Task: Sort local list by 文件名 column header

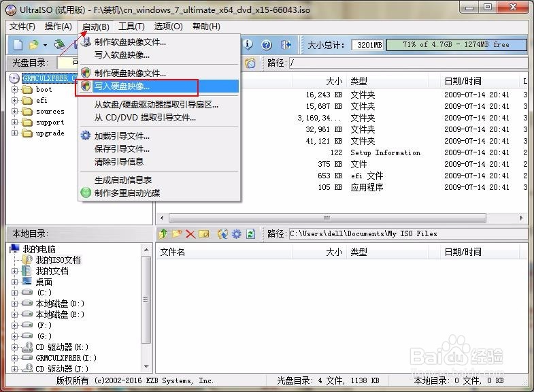Action: tap(224, 252)
